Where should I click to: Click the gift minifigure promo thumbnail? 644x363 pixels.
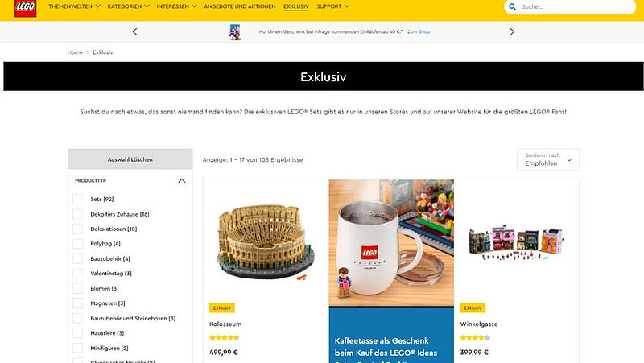pos(235,31)
